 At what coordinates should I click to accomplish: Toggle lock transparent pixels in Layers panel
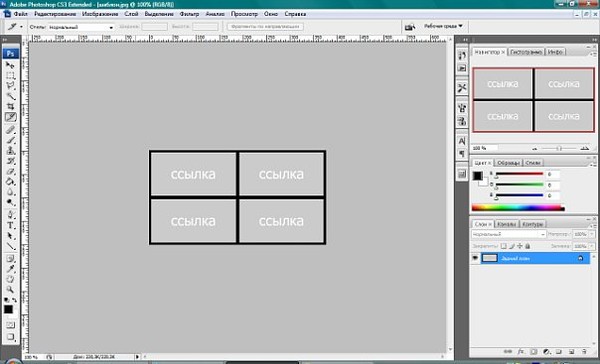coord(504,246)
